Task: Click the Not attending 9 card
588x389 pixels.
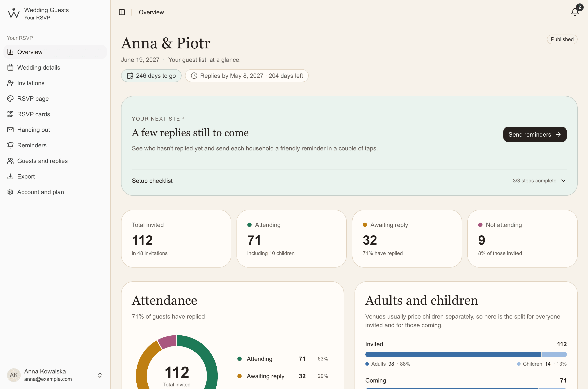Action: point(522,238)
